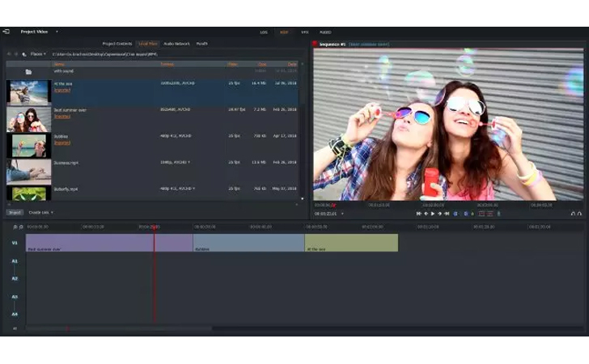589x364 pixels.
Task: Click the delete-section icon in viewer controls
Action: click(489, 214)
